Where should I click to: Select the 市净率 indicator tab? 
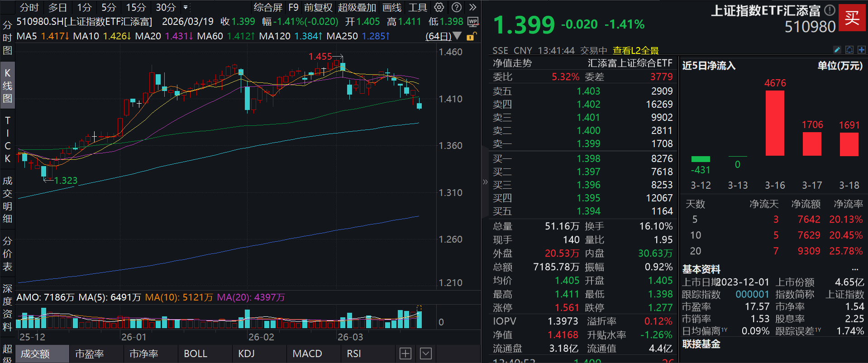(150, 353)
